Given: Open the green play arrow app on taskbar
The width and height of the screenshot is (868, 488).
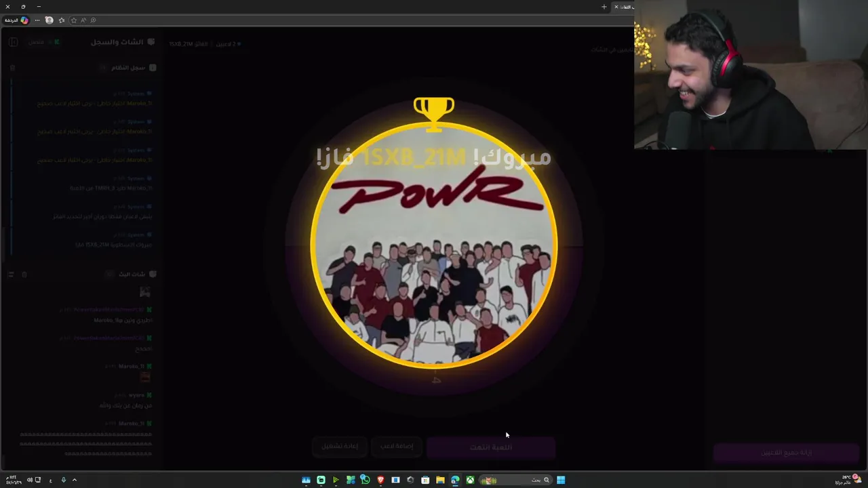Looking at the screenshot, I should point(336,480).
